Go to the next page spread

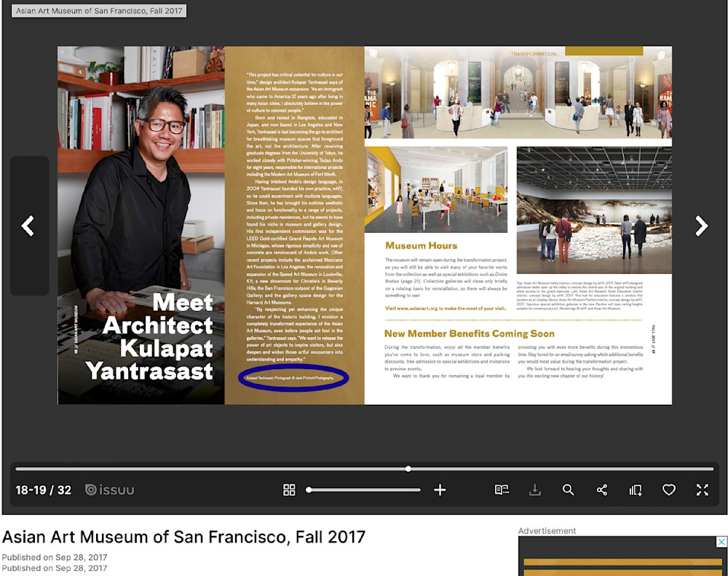pos(701,226)
